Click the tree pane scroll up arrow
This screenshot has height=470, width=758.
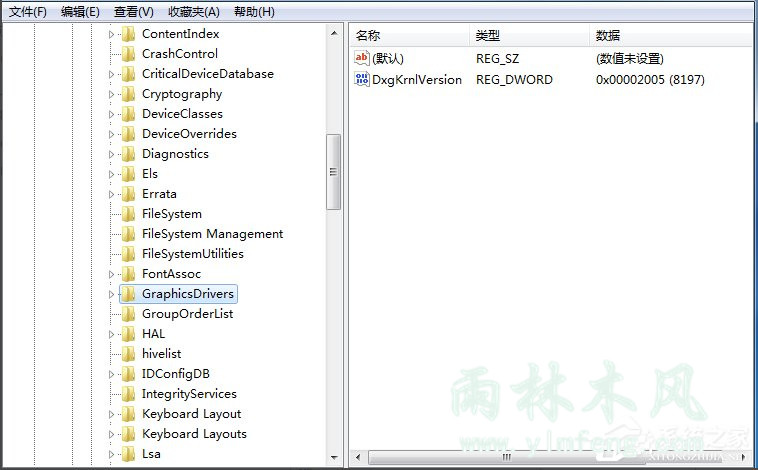pyautogui.click(x=334, y=33)
